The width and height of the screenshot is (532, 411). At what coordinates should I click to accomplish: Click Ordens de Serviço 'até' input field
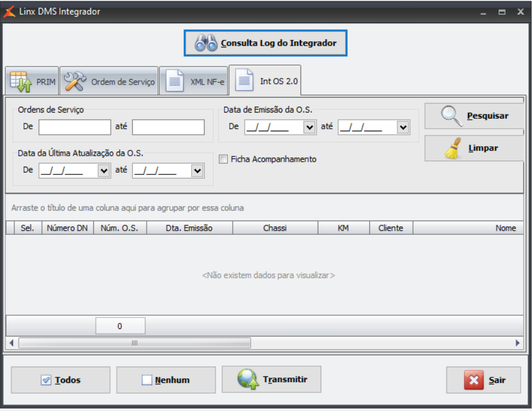168,127
